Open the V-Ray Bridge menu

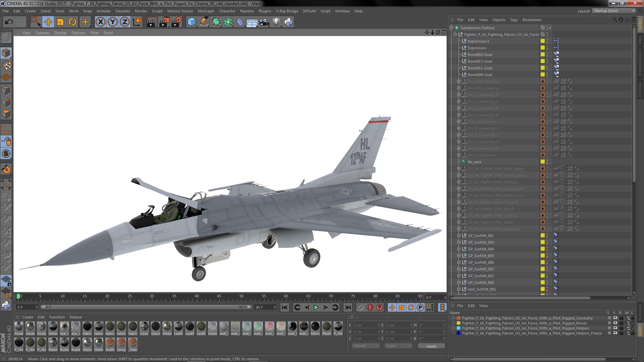287,11
